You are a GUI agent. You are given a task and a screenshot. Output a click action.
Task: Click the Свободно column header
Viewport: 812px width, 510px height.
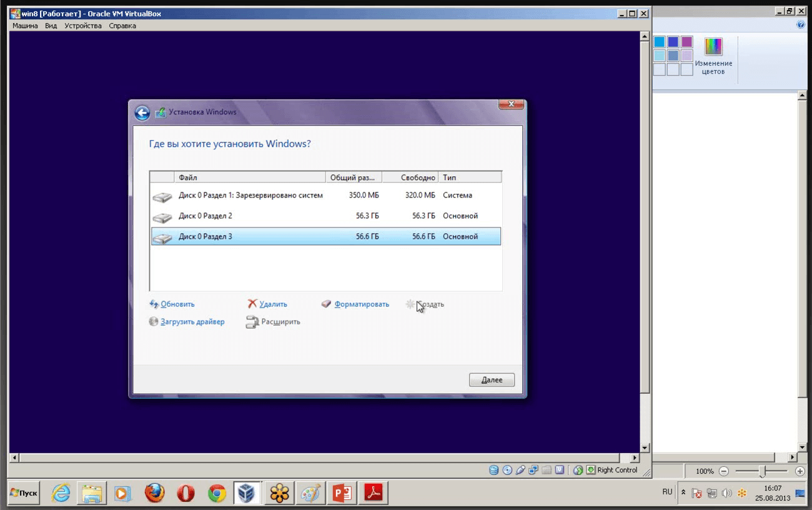[x=410, y=177]
